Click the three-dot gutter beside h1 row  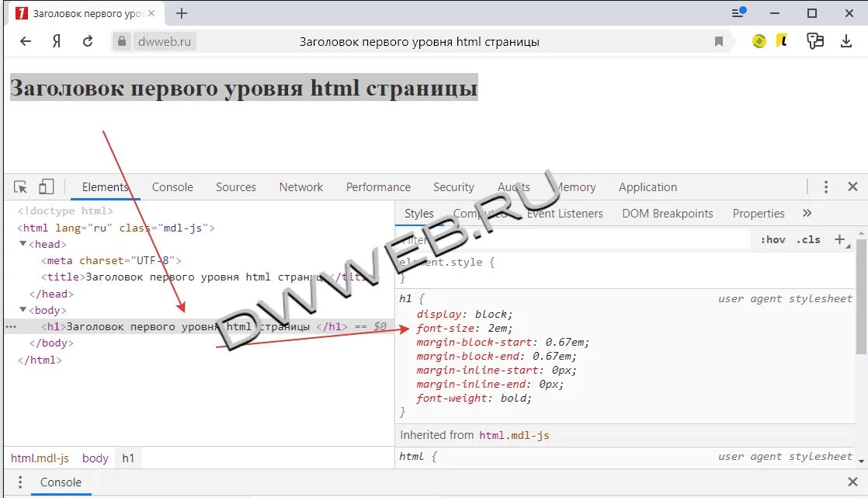[x=11, y=327]
